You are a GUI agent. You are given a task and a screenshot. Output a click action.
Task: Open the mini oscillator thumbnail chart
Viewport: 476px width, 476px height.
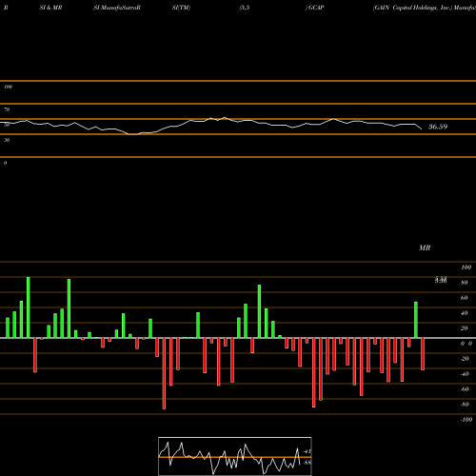(235, 456)
